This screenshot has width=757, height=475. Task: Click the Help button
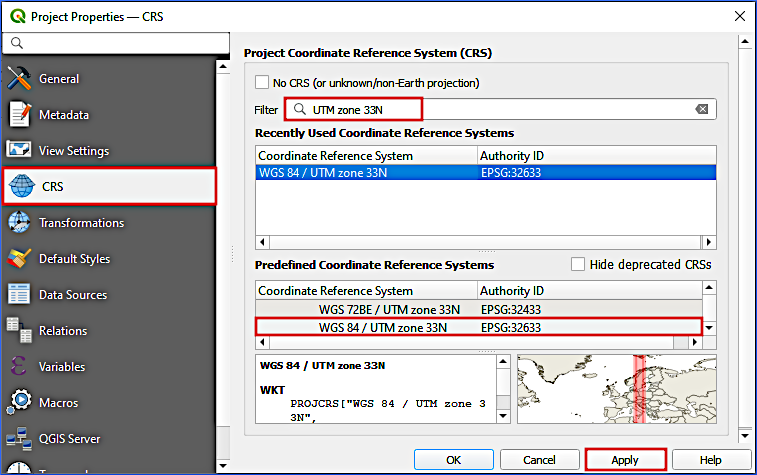(711, 460)
